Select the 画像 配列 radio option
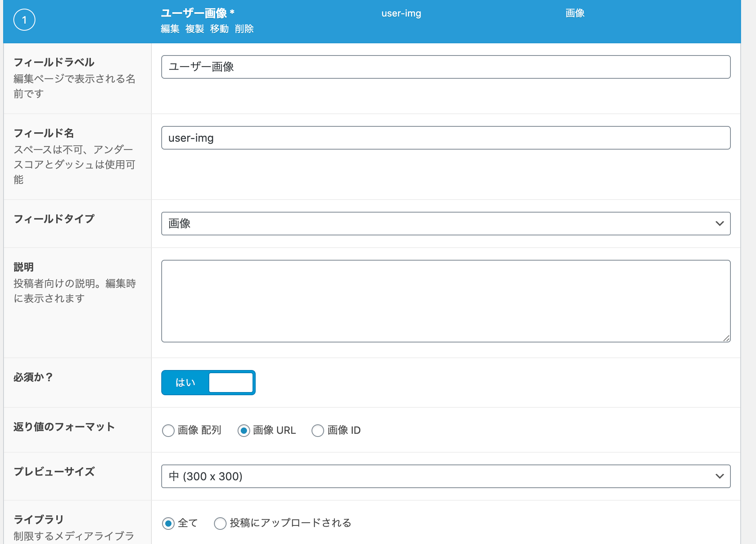This screenshot has width=756, height=544. coord(168,431)
